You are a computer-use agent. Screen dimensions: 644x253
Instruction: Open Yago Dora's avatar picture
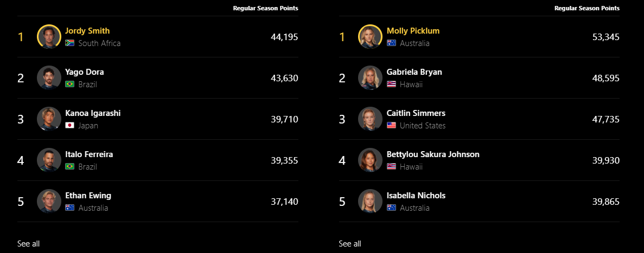click(49, 77)
